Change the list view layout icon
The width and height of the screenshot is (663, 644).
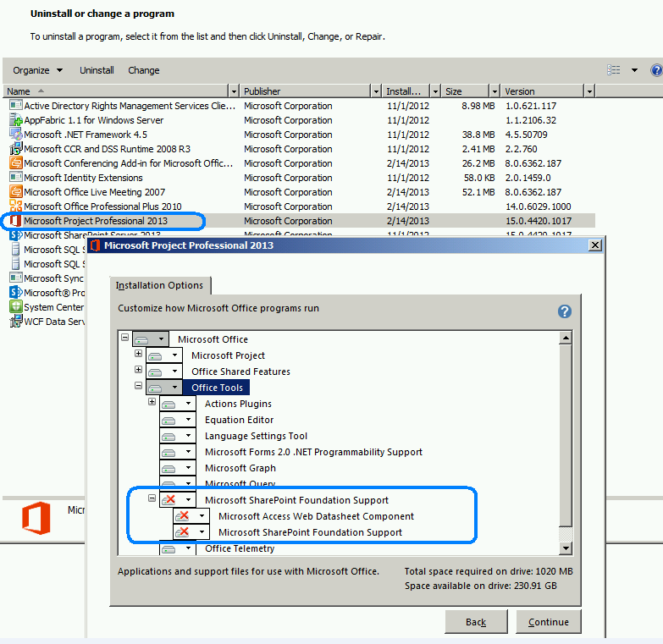coord(614,70)
